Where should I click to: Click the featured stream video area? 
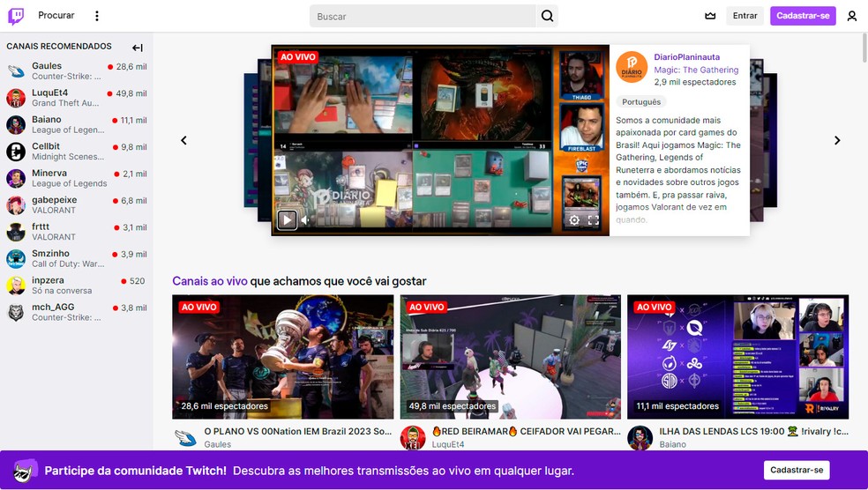(441, 140)
